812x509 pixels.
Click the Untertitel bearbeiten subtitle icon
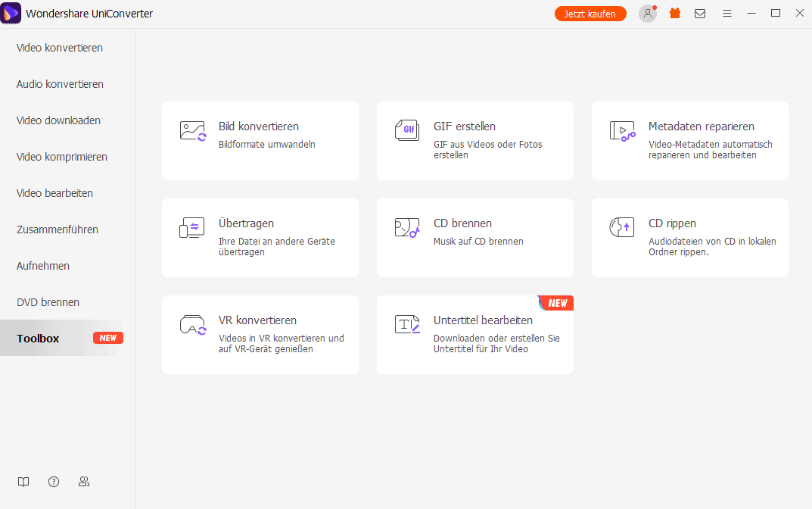click(407, 324)
